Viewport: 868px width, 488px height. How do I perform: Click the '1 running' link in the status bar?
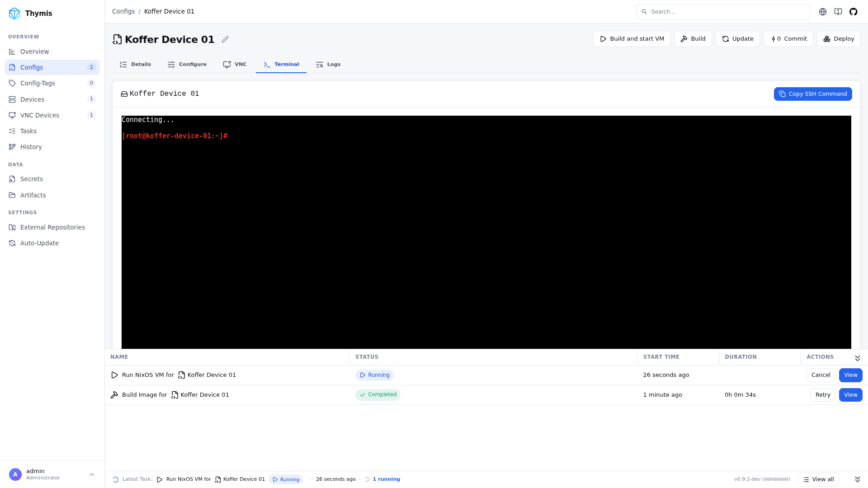pyautogui.click(x=386, y=479)
